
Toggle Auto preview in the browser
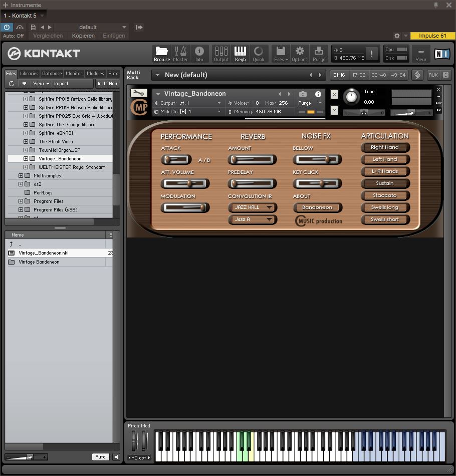[x=101, y=457]
